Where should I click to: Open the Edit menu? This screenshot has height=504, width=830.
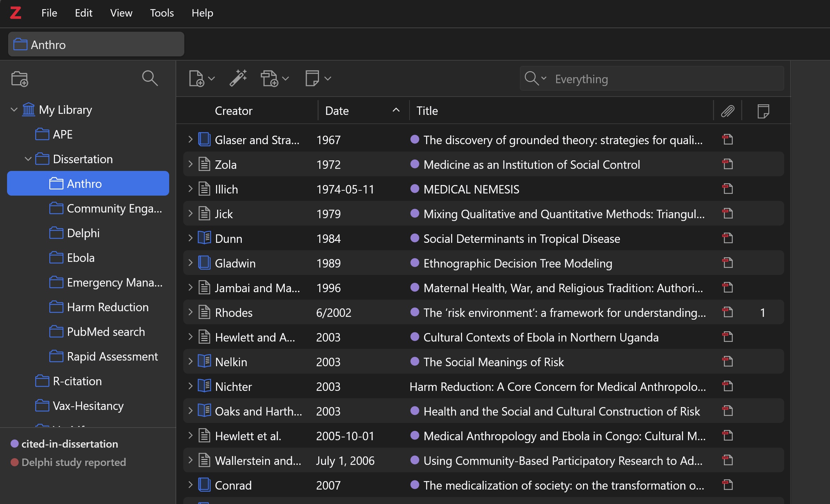point(84,13)
